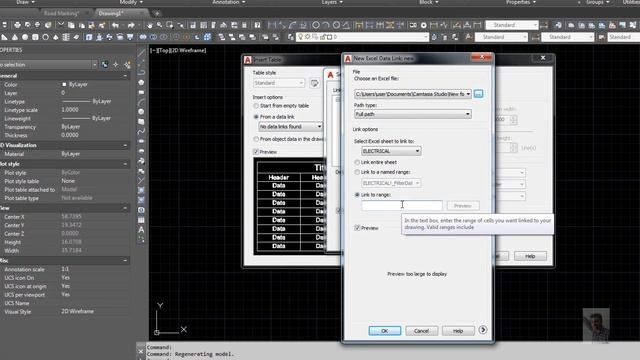Select the Cylinder solid tool
The width and height of the screenshot is (640, 360).
[35, 37]
